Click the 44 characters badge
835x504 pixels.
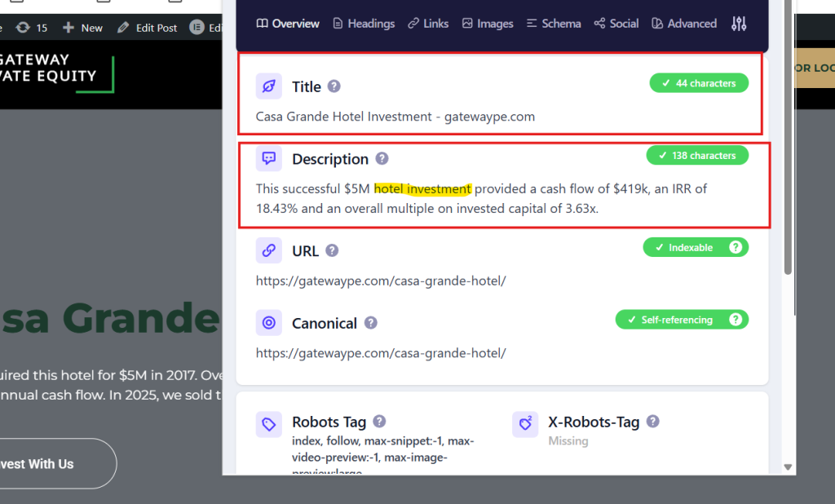(x=699, y=83)
